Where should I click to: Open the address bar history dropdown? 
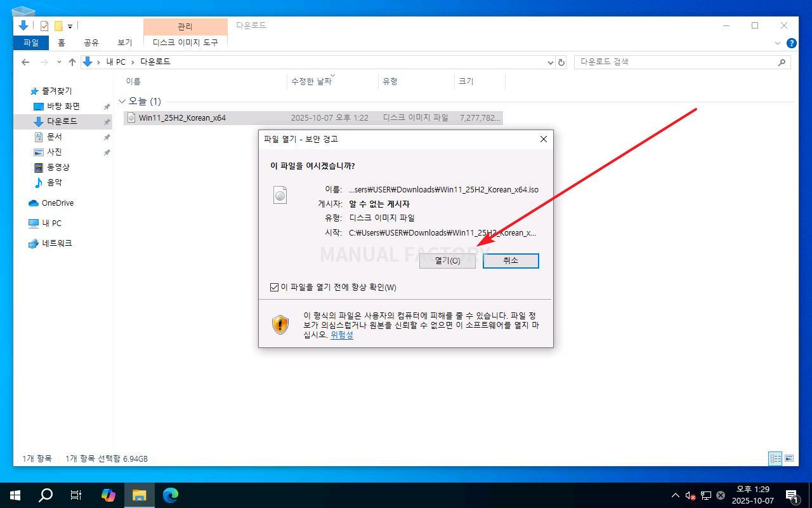click(x=550, y=62)
